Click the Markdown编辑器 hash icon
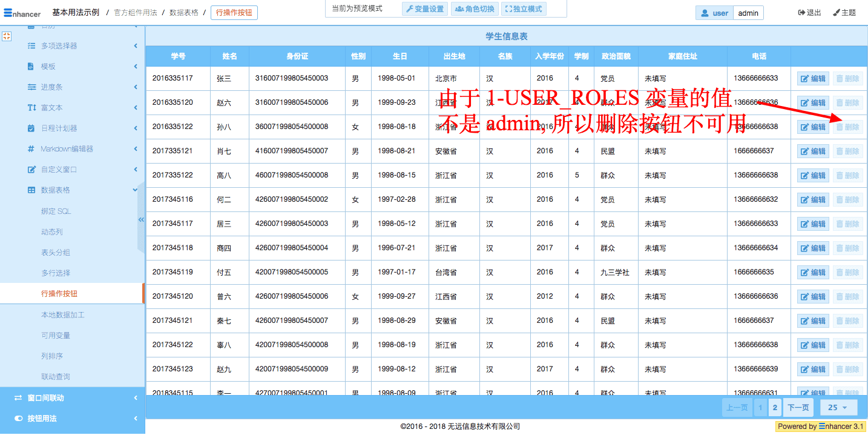Image resolution: width=868 pixels, height=435 pixels. [31, 149]
